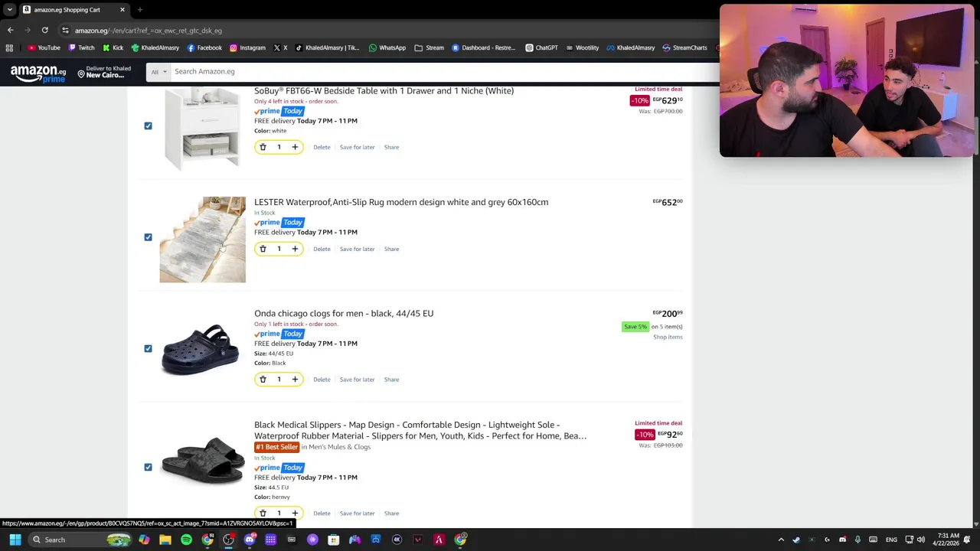The height and width of the screenshot is (551, 980).
Task: Change the Deliver to Khaled New Cairo location
Action: point(105,72)
